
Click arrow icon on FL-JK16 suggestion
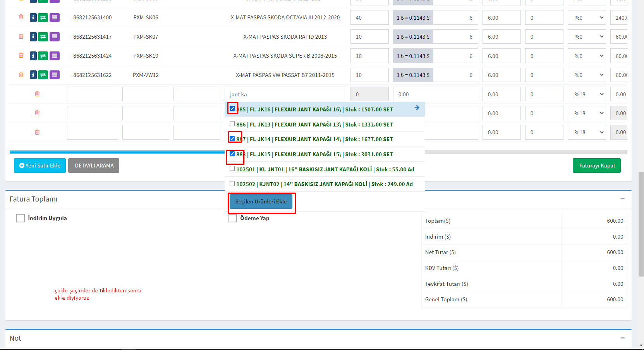(x=417, y=108)
